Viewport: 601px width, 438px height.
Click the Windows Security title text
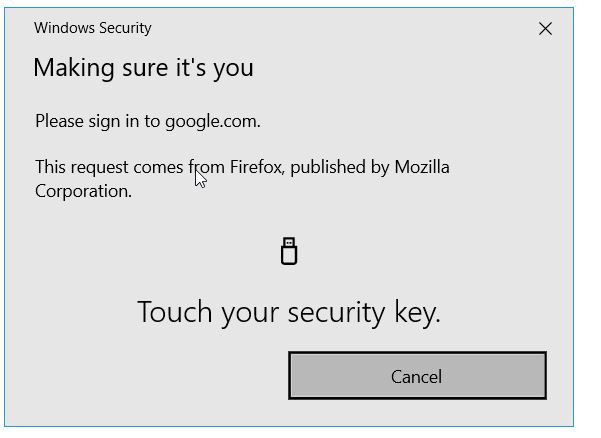tap(92, 28)
